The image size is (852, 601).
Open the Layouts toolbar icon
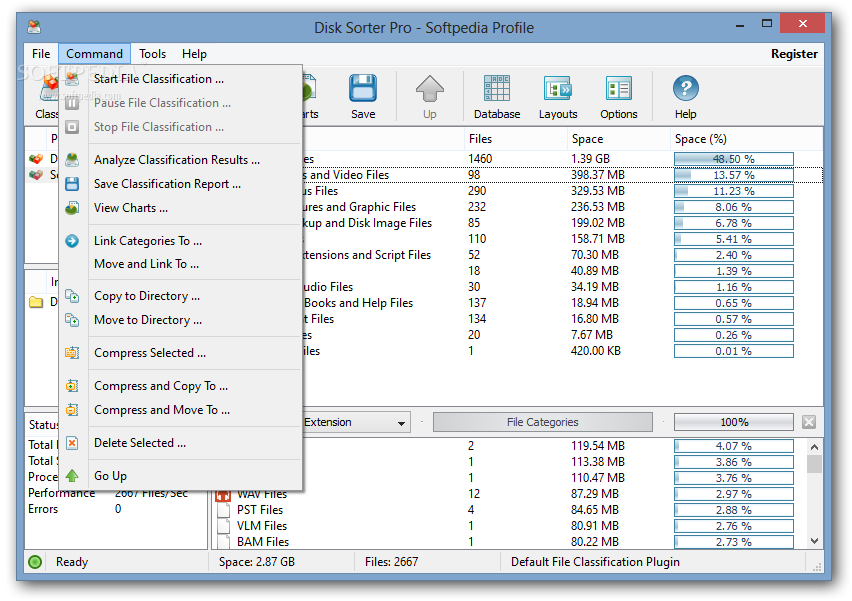[557, 89]
